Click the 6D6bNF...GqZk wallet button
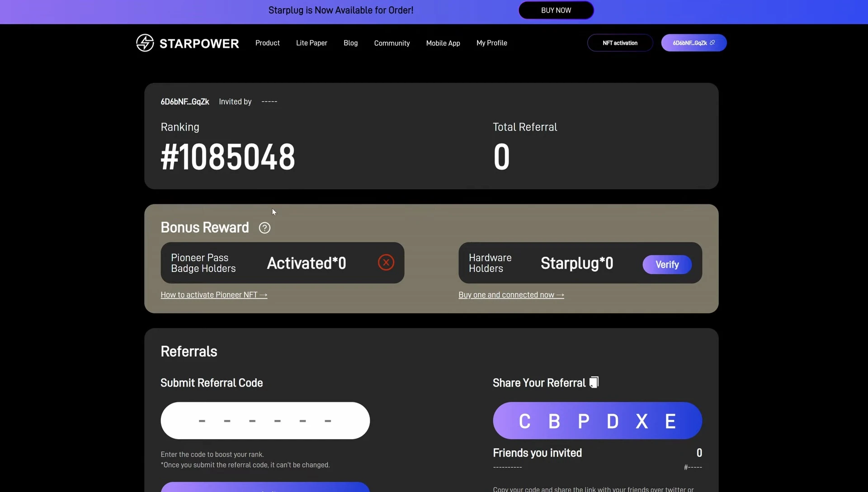Viewport: 868px width, 492px height. 694,43
